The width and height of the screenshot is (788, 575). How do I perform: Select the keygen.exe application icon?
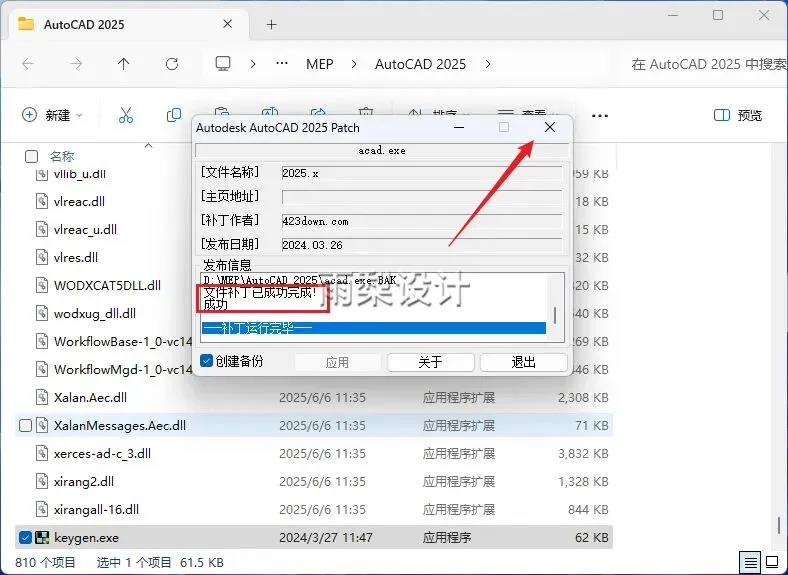(42, 538)
